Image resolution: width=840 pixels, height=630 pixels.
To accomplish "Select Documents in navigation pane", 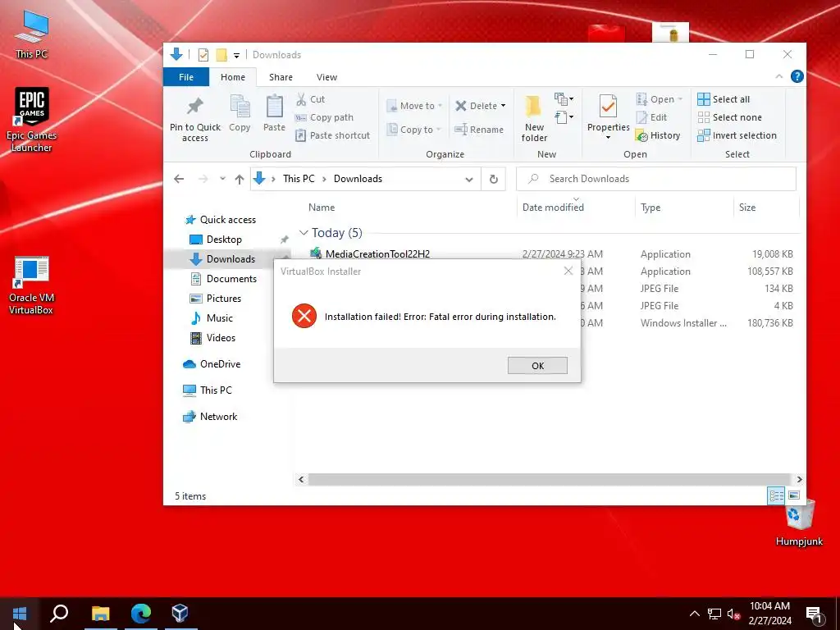I will 223,279.
